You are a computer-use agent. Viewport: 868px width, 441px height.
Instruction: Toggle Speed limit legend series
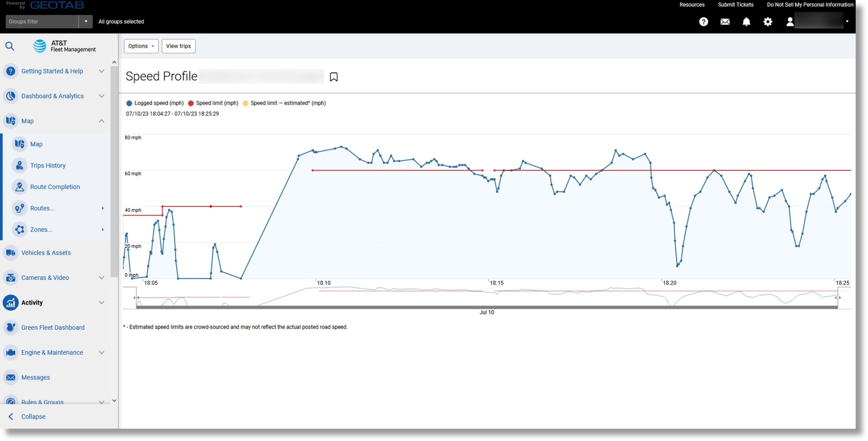point(213,103)
